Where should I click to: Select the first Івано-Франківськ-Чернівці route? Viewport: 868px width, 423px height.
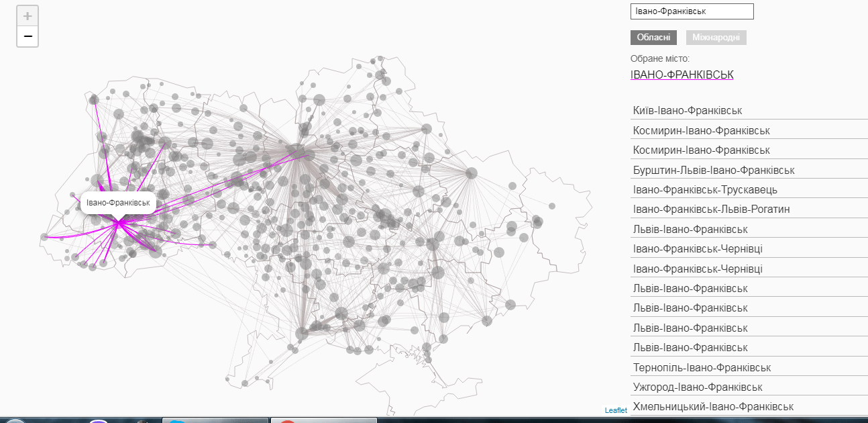[749, 249]
